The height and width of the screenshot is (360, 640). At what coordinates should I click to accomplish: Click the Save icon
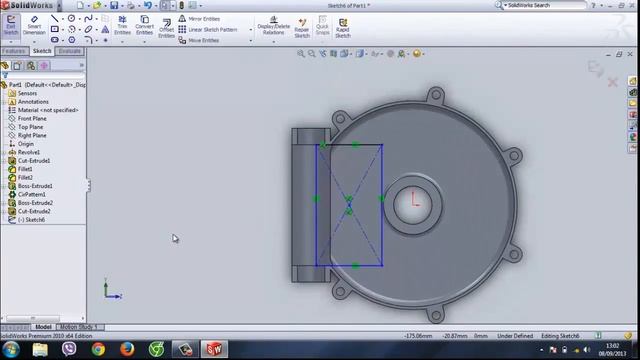(114, 5)
